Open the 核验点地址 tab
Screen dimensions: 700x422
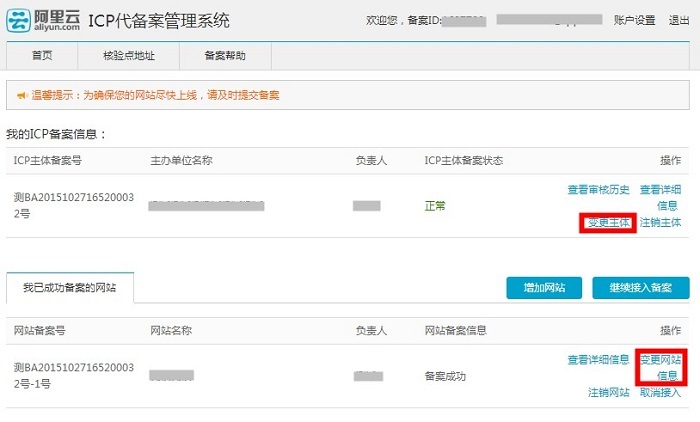point(128,56)
